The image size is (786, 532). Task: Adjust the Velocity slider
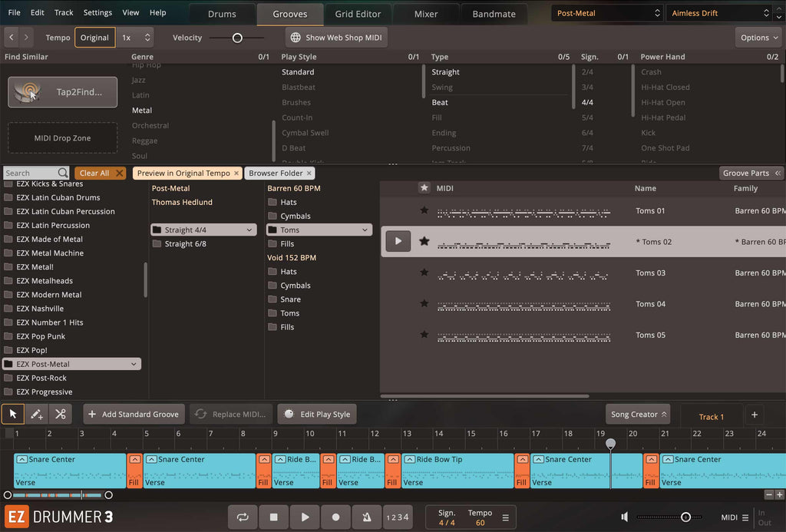(236, 38)
